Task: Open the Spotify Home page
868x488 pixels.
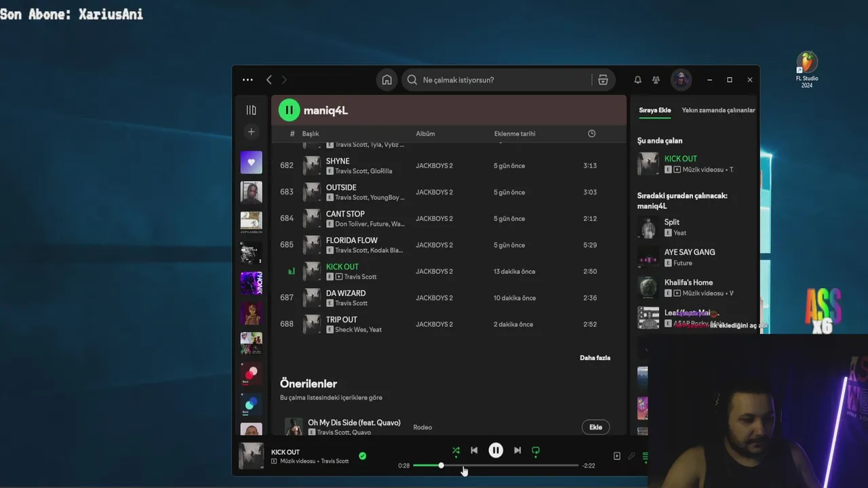Action: click(387, 80)
